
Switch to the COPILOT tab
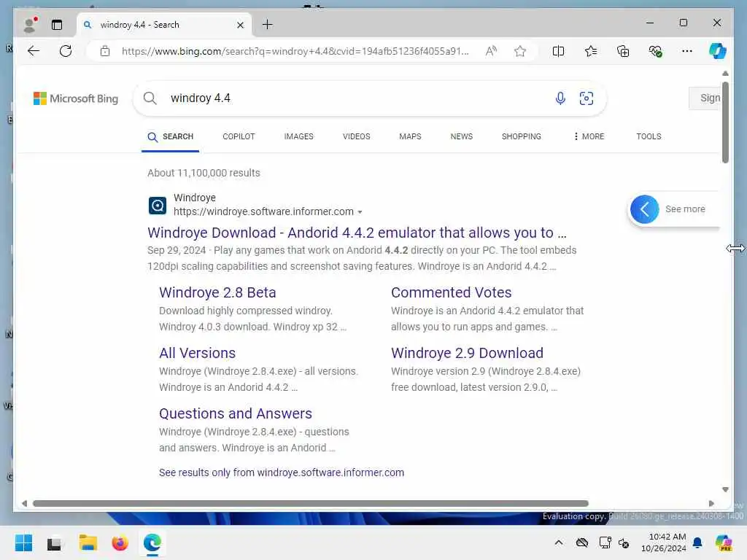(x=239, y=136)
